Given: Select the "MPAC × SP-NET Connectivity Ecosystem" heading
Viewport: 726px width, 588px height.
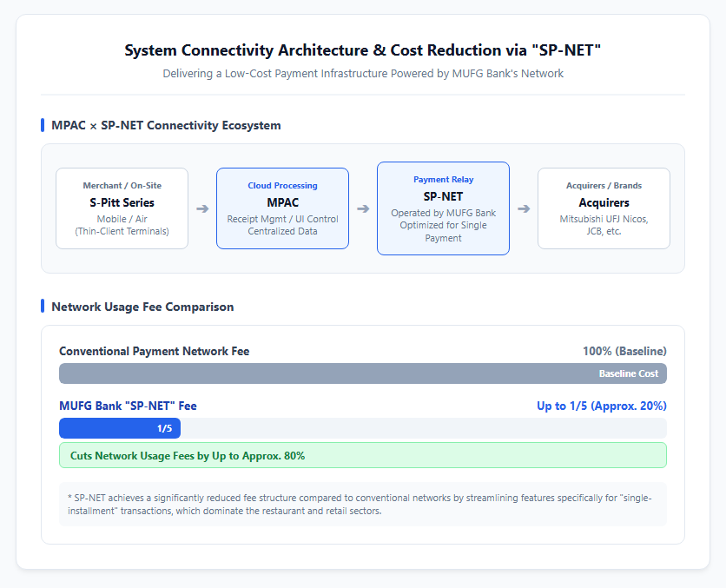Looking at the screenshot, I should coord(166,125).
